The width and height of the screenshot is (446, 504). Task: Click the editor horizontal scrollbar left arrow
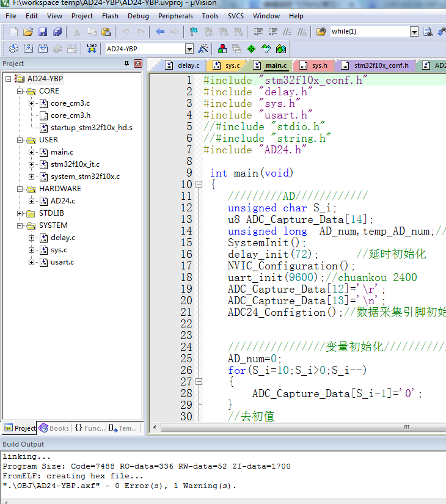pyautogui.click(x=155, y=427)
